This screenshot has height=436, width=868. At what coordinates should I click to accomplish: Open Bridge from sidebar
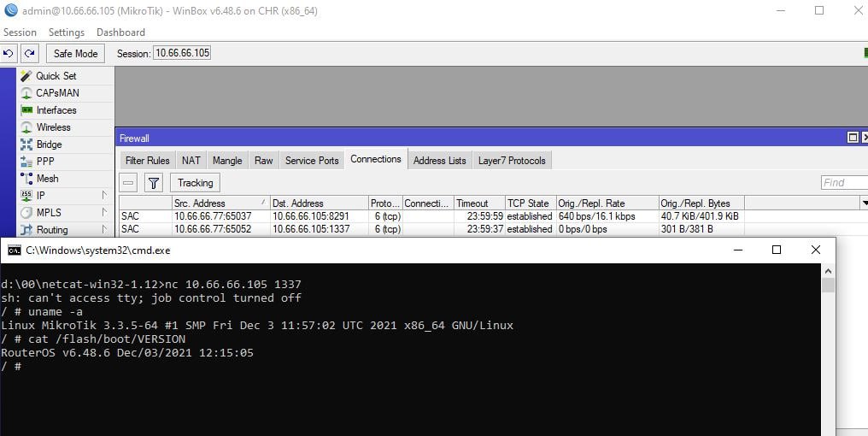(x=49, y=144)
